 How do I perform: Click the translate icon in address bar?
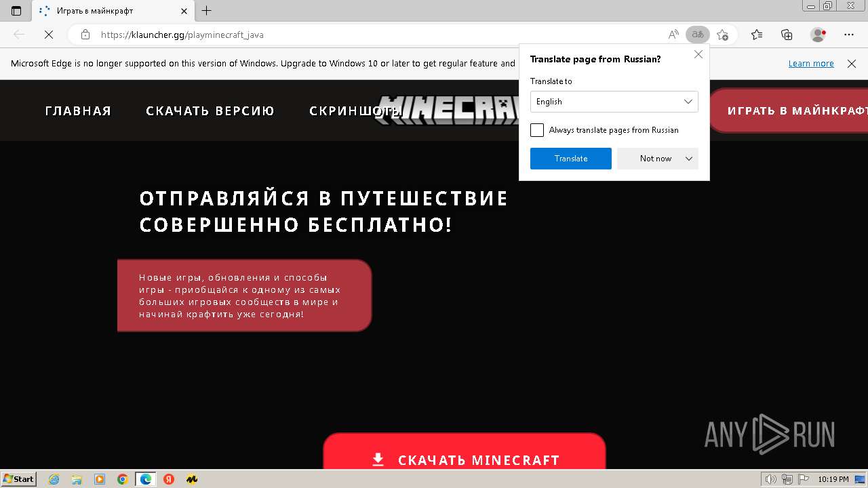point(697,35)
